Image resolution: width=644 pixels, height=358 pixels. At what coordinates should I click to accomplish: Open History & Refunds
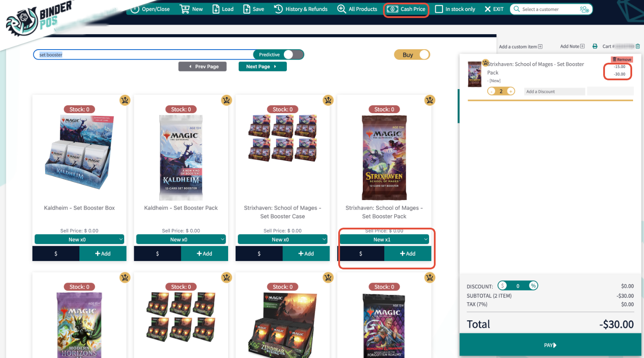click(301, 9)
